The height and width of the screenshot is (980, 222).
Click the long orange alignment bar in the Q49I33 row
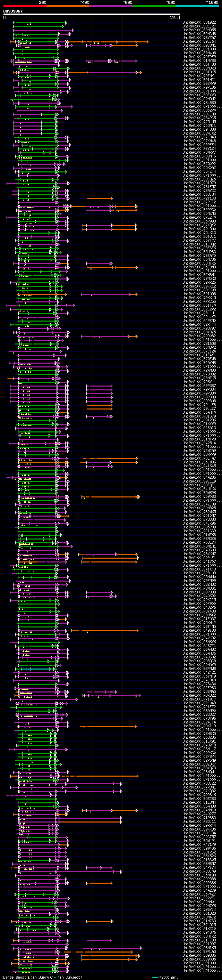point(105,631)
